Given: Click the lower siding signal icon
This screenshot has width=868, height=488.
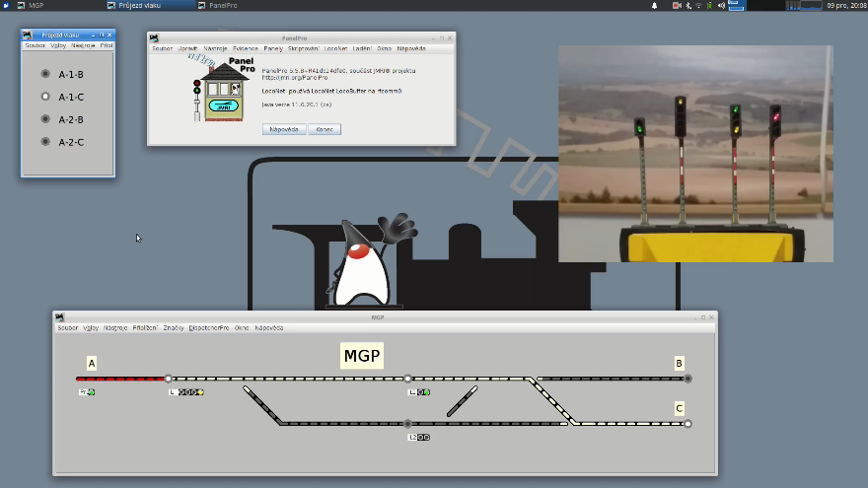Looking at the screenshot, I should (421, 437).
